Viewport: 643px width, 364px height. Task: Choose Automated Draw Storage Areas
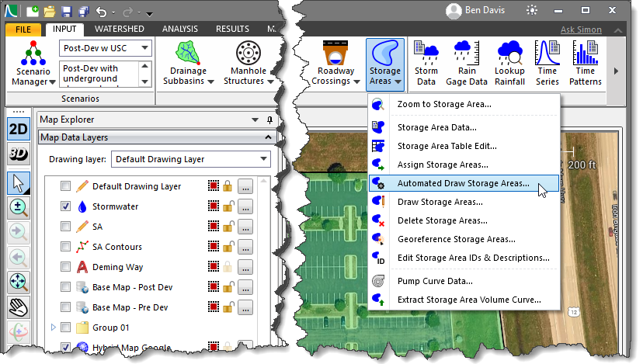tap(464, 183)
